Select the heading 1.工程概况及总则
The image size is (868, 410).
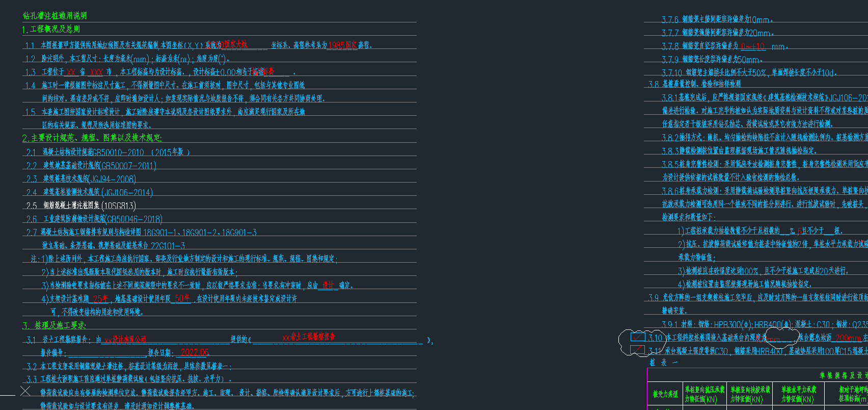coord(51,29)
